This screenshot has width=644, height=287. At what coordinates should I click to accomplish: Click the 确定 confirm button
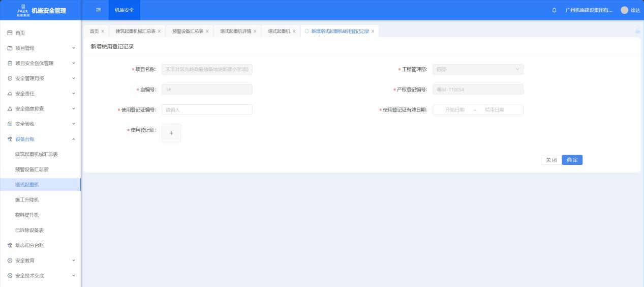(x=572, y=160)
